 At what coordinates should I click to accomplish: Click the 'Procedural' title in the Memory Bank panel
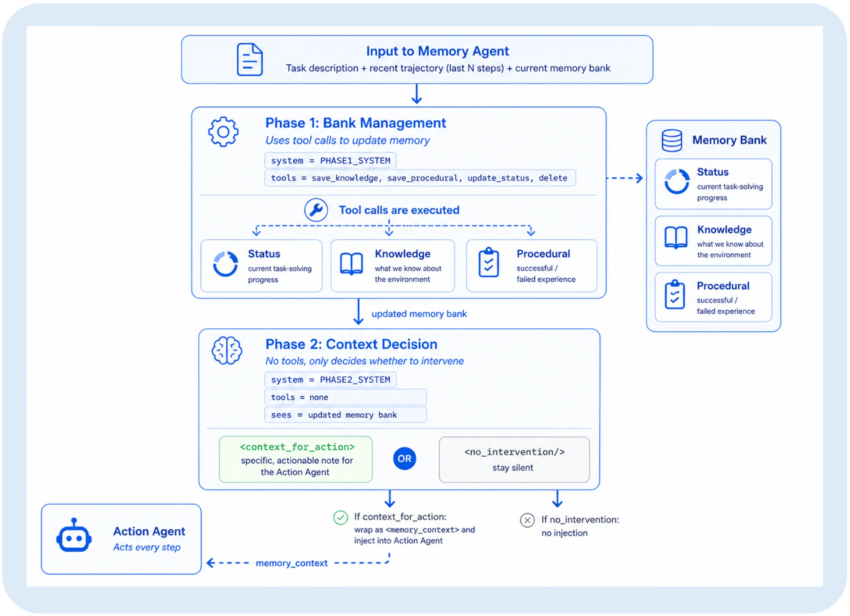tap(723, 286)
